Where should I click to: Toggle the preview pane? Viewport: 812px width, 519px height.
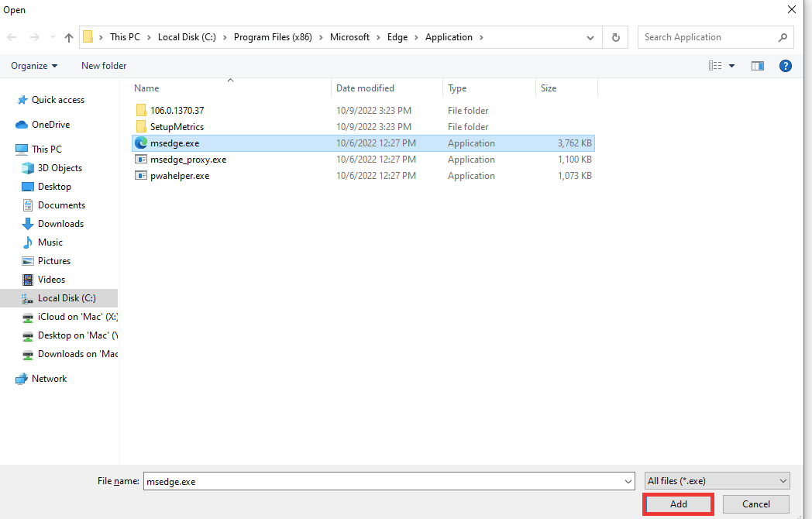(758, 66)
